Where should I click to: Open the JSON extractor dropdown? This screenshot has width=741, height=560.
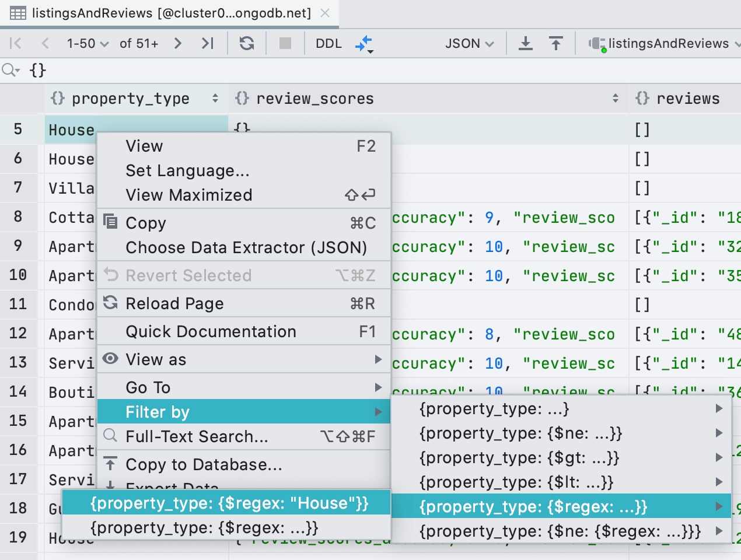tap(470, 44)
